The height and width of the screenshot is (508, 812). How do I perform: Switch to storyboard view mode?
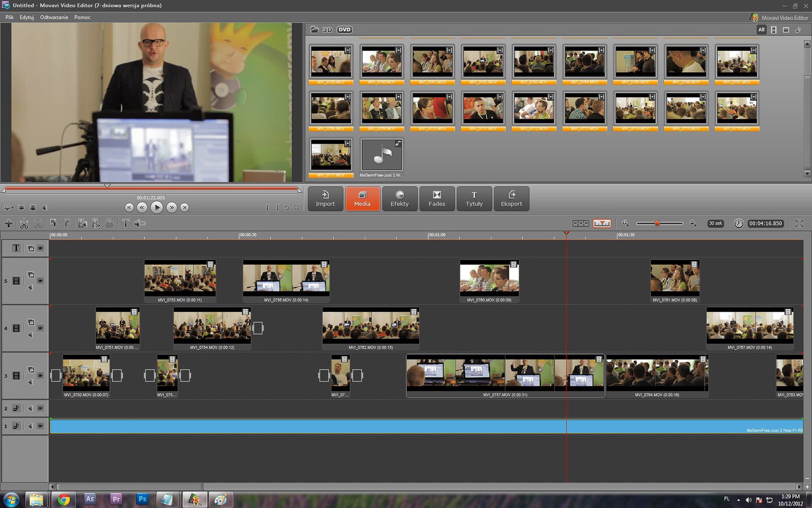(x=581, y=223)
